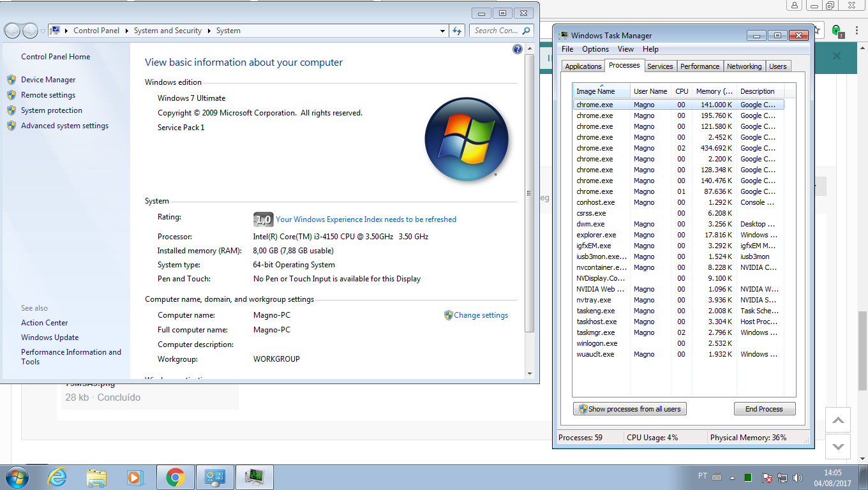Sort processes by the Memory column header

coord(714,91)
